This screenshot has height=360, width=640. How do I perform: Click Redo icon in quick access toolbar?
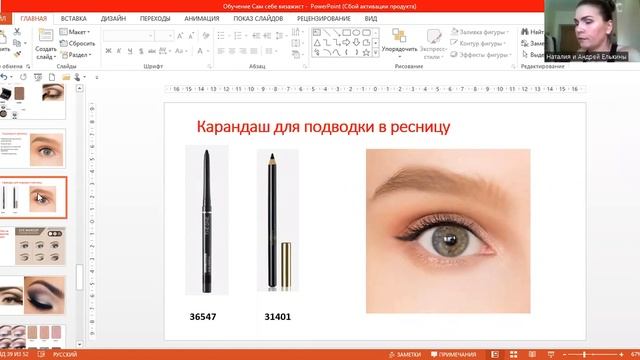pos(23,77)
